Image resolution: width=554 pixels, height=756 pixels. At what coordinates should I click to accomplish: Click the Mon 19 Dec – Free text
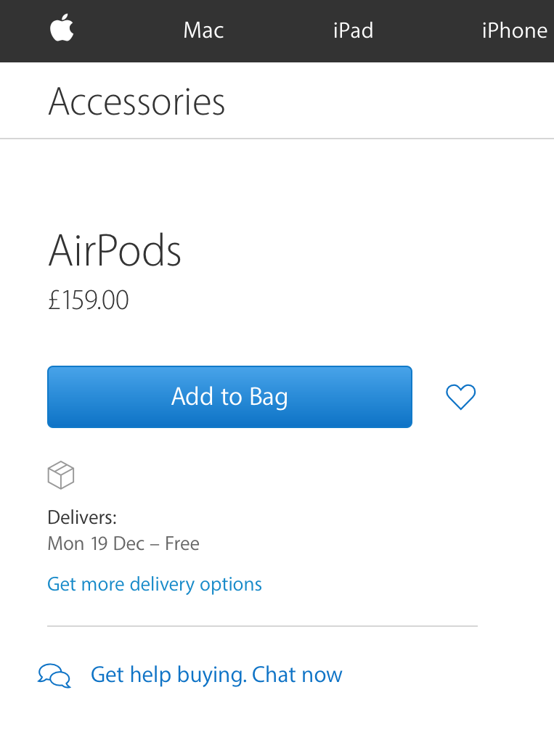123,543
